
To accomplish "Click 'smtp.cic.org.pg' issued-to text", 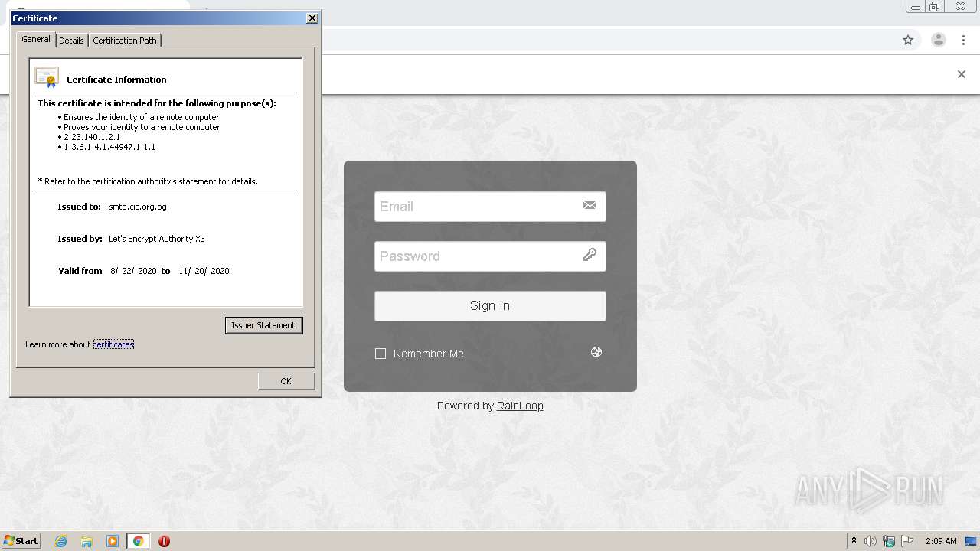I will point(138,207).
